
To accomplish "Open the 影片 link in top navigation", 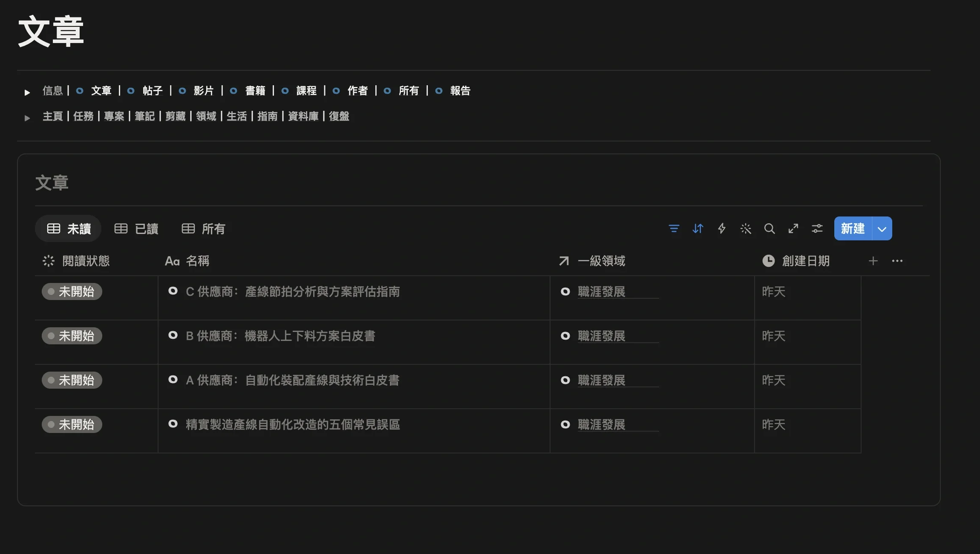I will [x=204, y=91].
